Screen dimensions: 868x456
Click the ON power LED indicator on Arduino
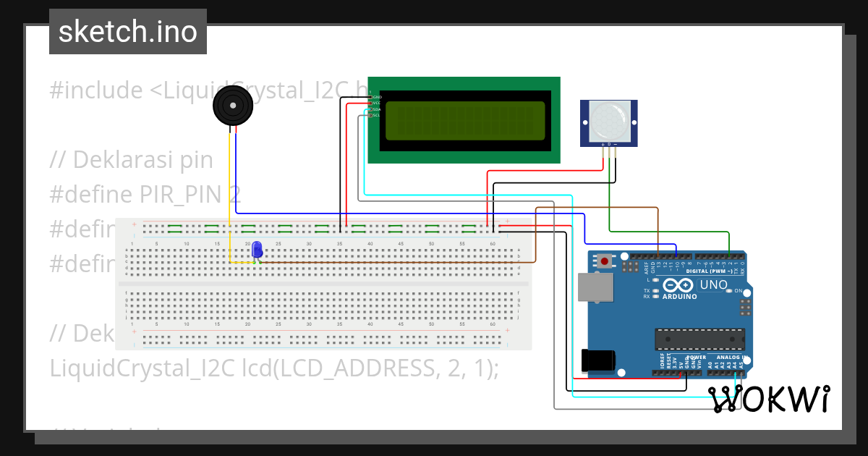(x=728, y=290)
